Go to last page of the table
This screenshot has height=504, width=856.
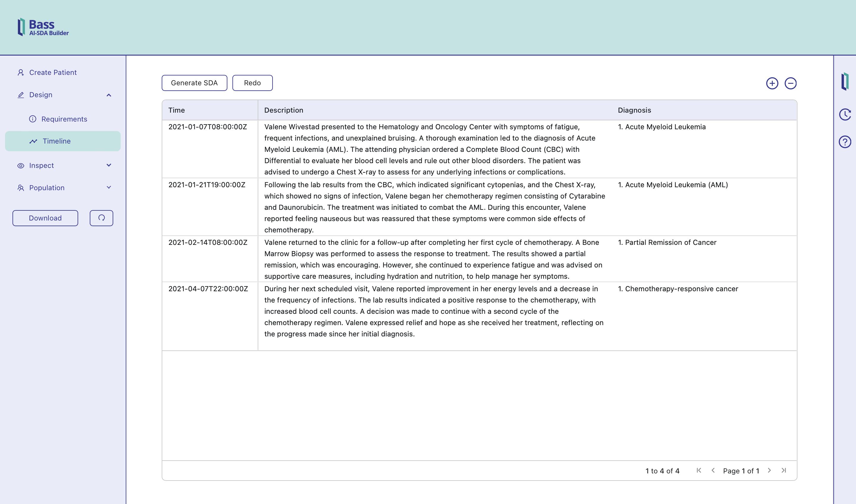pyautogui.click(x=784, y=470)
